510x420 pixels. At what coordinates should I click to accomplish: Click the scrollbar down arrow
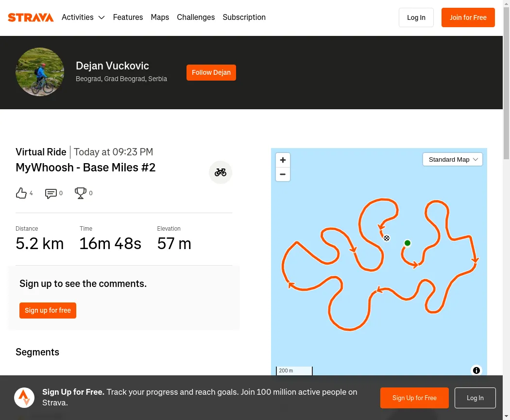(507, 416)
